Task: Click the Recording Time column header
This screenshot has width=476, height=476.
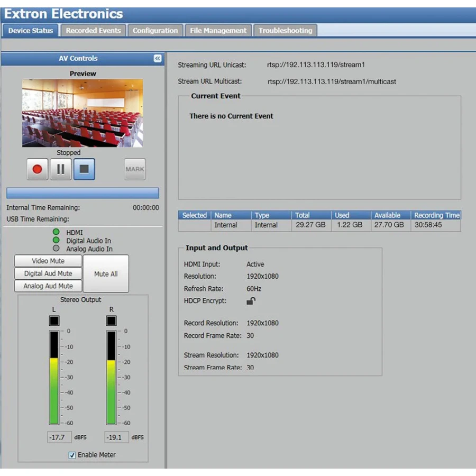Action: pyautogui.click(x=436, y=215)
